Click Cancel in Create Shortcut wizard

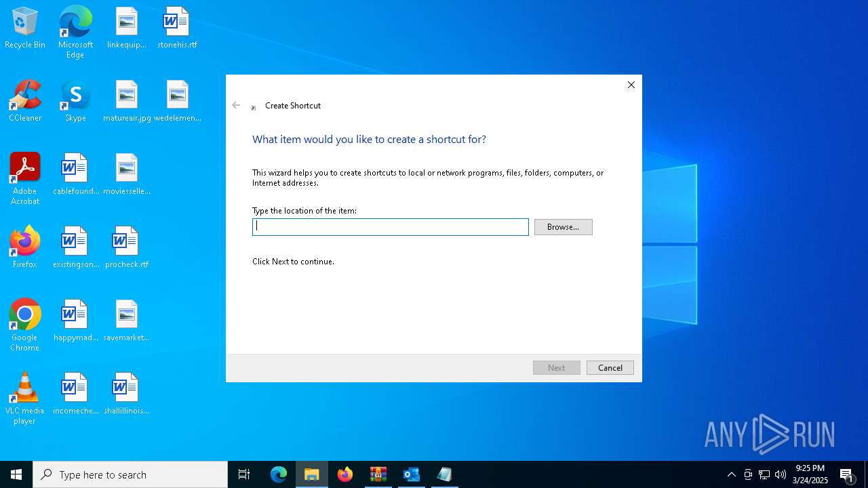point(610,367)
